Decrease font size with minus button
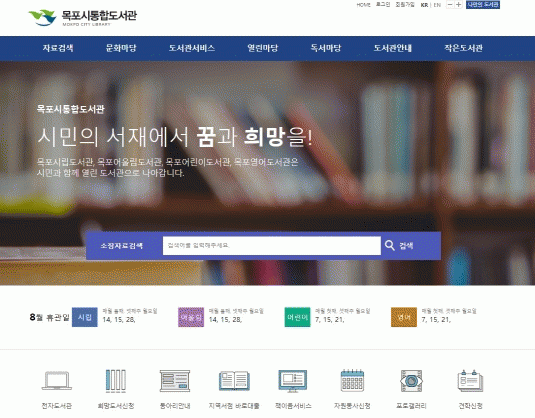The image size is (535, 418). (x=450, y=4)
